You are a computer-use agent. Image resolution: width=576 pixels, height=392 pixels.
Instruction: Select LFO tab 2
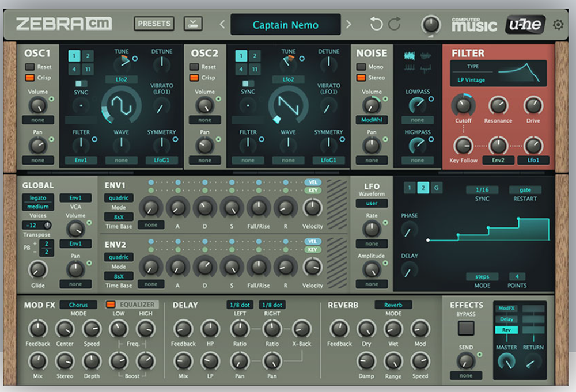tap(423, 188)
